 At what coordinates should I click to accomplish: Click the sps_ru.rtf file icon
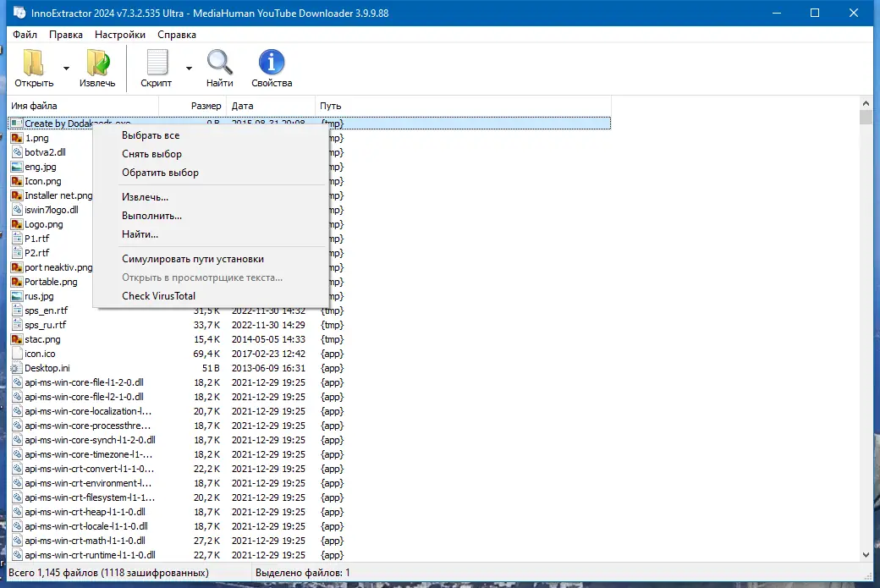[17, 325]
